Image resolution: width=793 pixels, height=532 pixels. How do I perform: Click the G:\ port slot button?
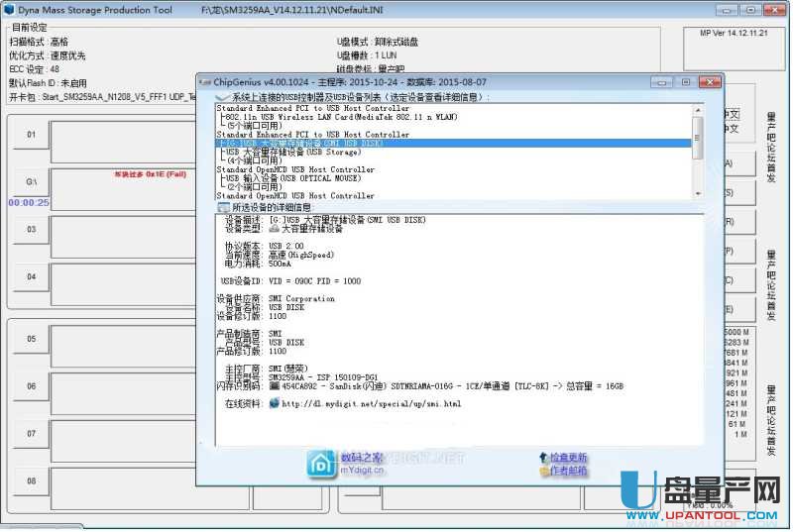(x=31, y=182)
